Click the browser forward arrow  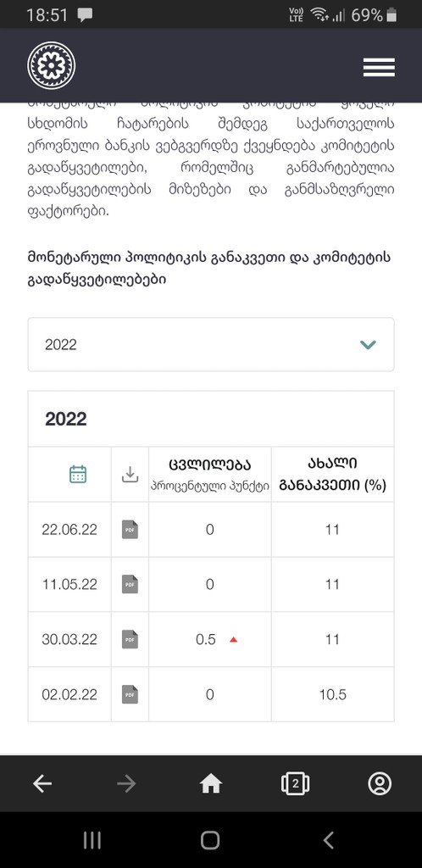click(126, 783)
